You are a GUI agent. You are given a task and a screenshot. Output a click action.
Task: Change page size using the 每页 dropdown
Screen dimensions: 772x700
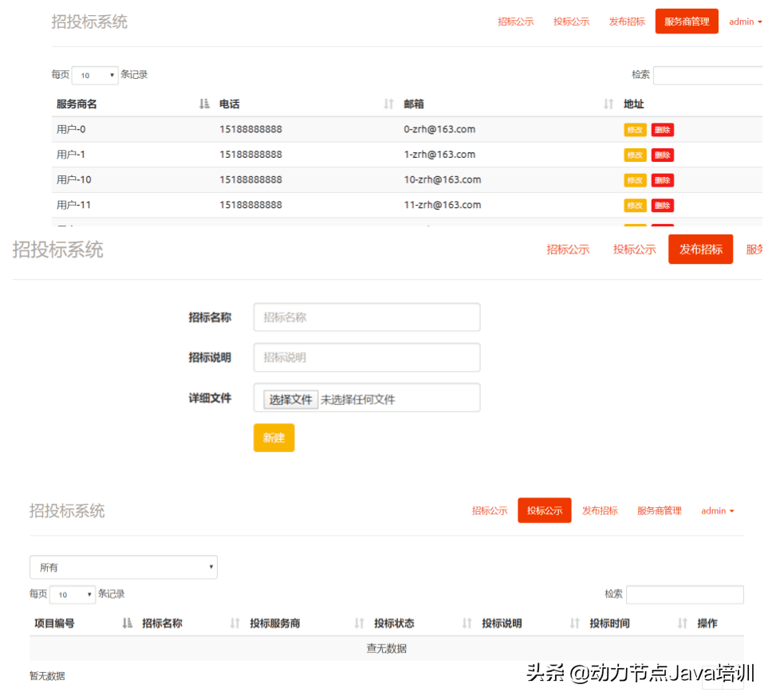(94, 74)
